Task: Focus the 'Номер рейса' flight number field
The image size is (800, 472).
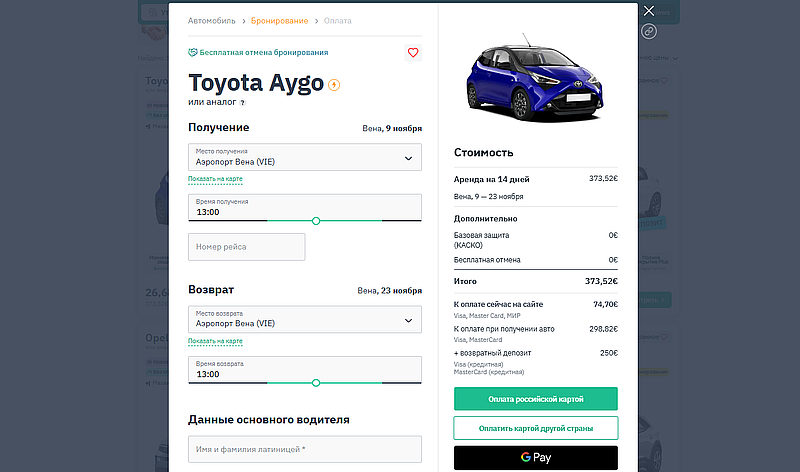Action: pyautogui.click(x=246, y=247)
